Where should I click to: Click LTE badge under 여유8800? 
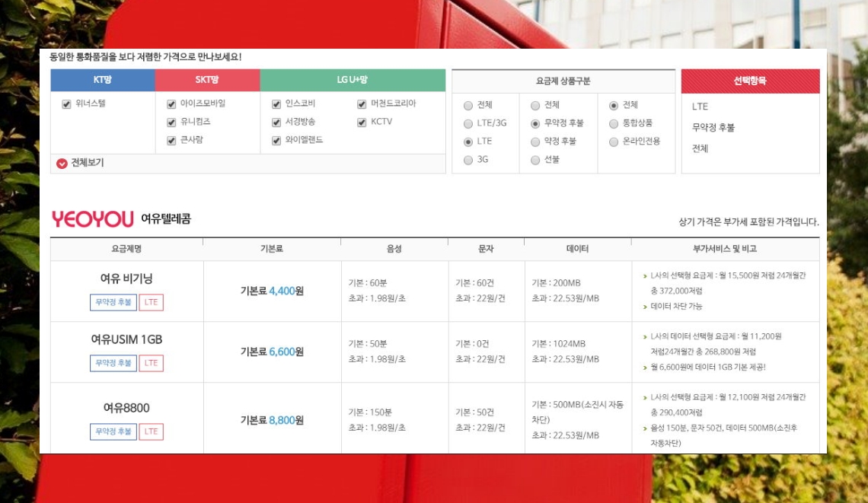tap(151, 431)
